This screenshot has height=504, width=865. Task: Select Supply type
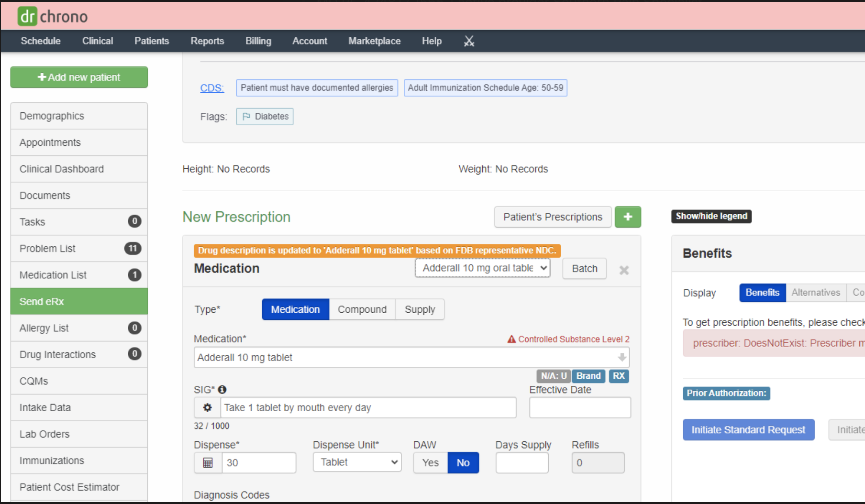pyautogui.click(x=420, y=309)
